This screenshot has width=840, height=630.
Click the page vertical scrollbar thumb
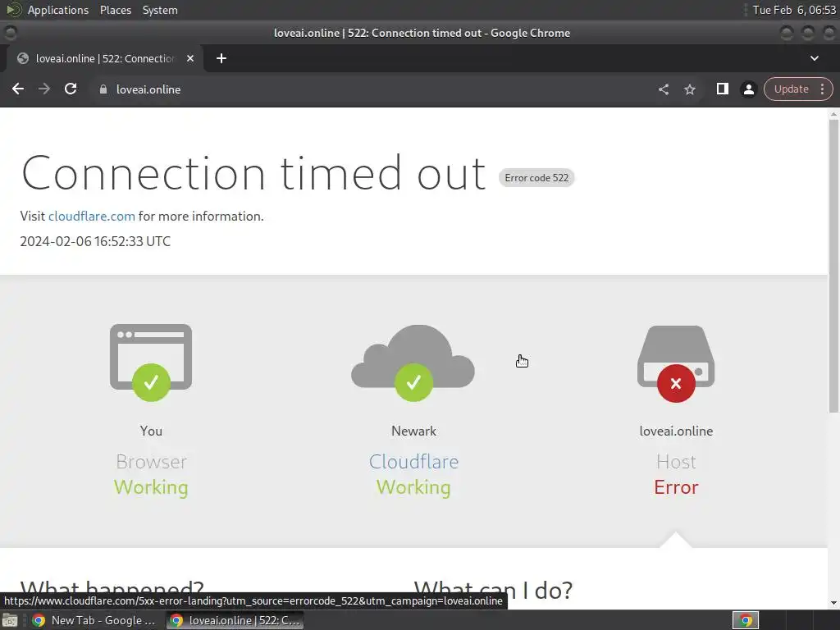(x=833, y=266)
